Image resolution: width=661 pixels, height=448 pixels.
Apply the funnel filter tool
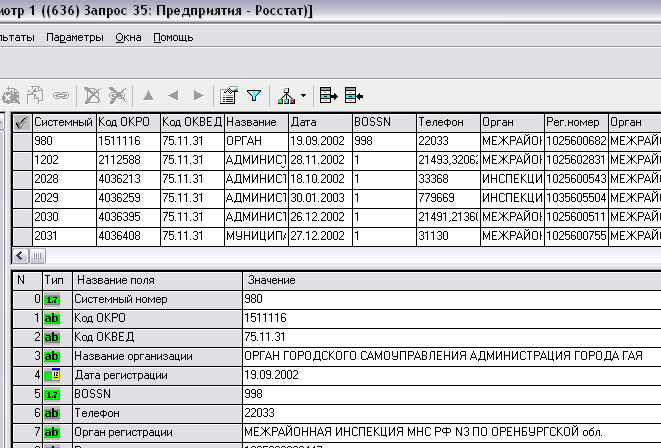tap(254, 96)
